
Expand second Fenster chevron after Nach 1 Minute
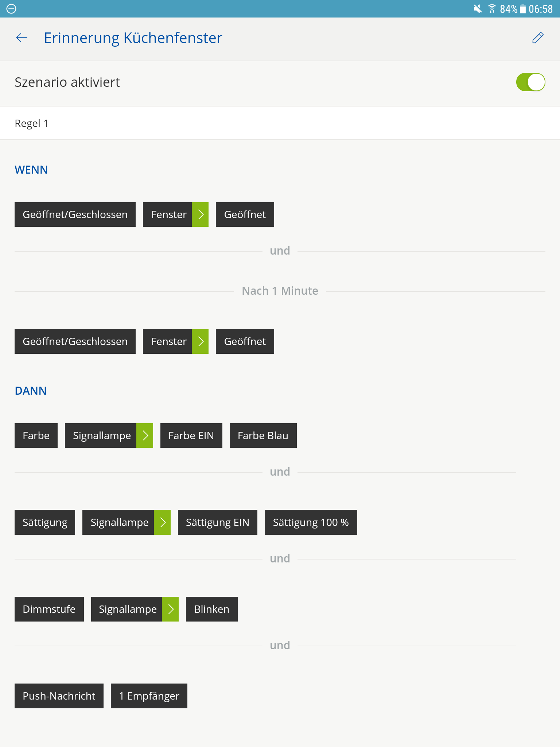200,341
